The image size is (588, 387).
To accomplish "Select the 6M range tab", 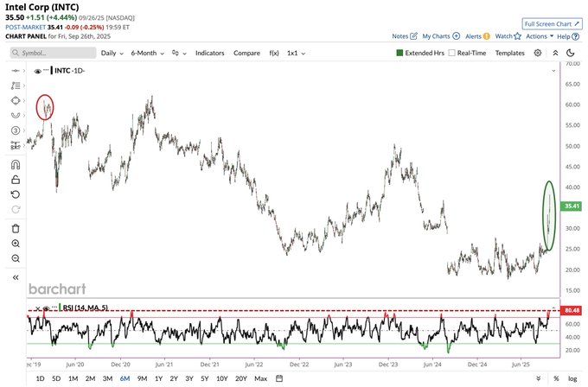I will pyautogui.click(x=125, y=378).
